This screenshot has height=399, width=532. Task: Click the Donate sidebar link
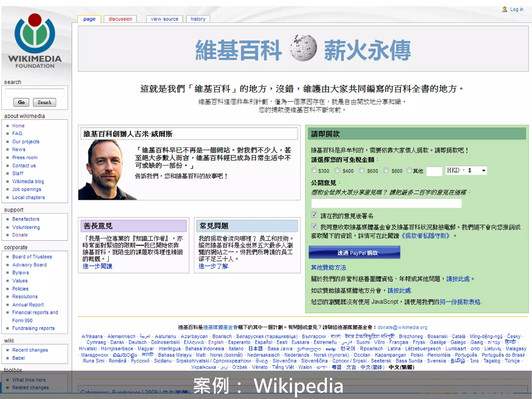(20, 235)
